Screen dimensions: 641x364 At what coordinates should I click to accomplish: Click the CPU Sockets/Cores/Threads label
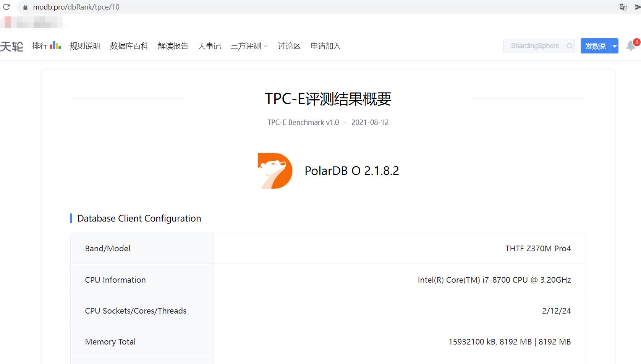pos(136,311)
